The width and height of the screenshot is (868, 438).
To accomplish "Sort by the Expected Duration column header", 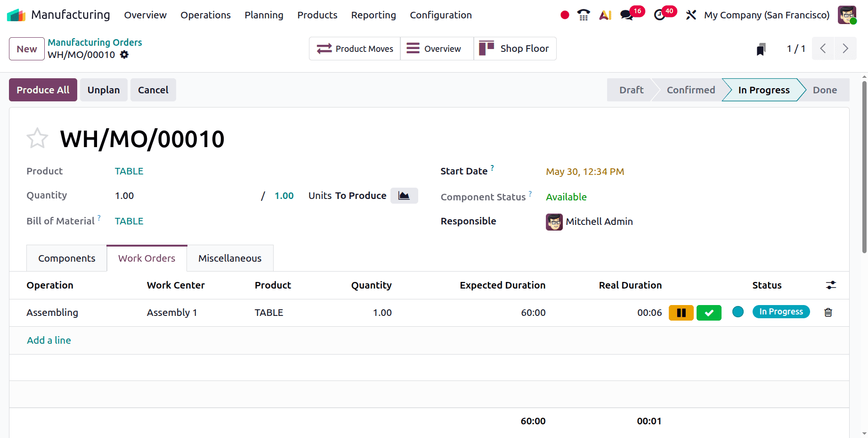I will tap(503, 285).
